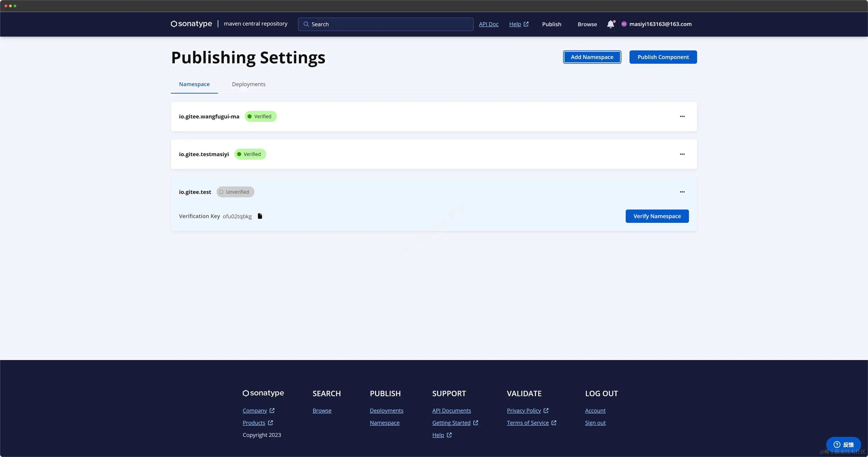Open options menu for io.gitee.wangfugui-ma

pos(682,117)
